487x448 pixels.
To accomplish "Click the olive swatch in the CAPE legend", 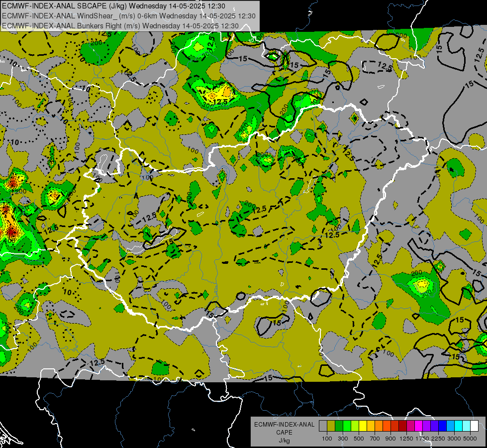I will [x=331, y=426].
